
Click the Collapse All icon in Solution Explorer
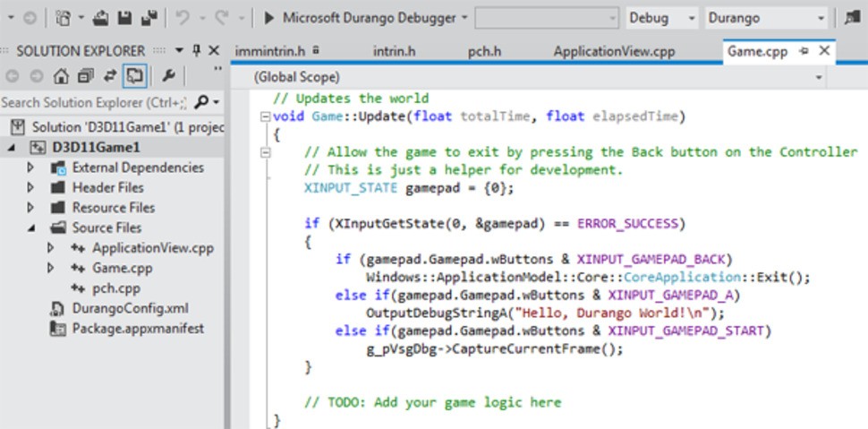[86, 76]
